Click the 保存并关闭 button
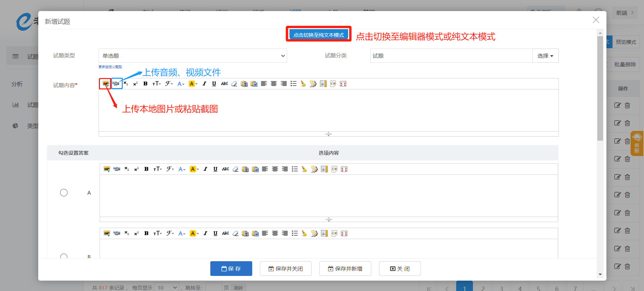Screen dimensions: 644x291 tap(285, 269)
